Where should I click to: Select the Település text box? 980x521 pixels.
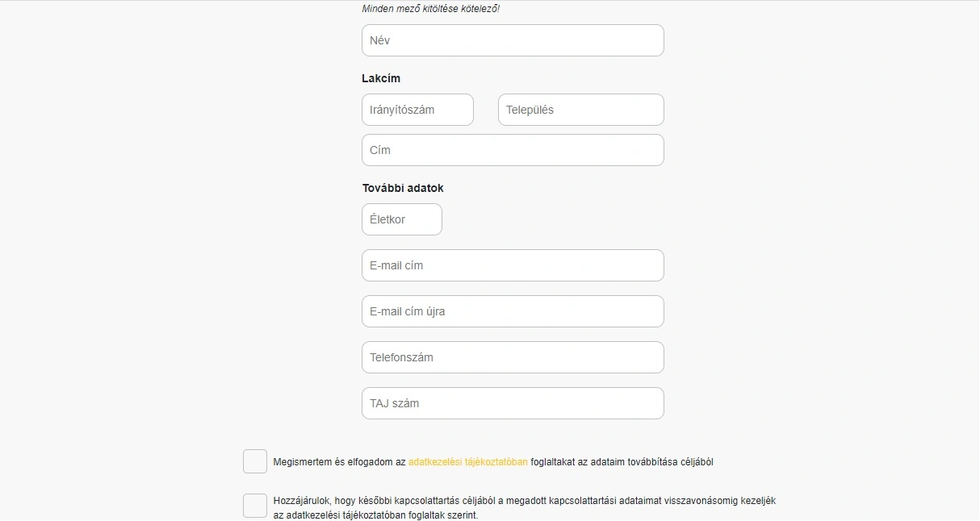tap(580, 110)
